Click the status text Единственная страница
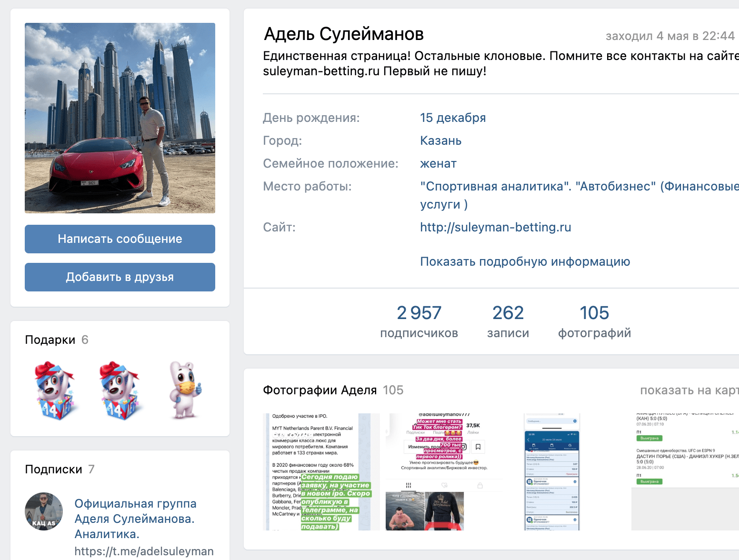This screenshot has height=560, width=739. coord(501,63)
